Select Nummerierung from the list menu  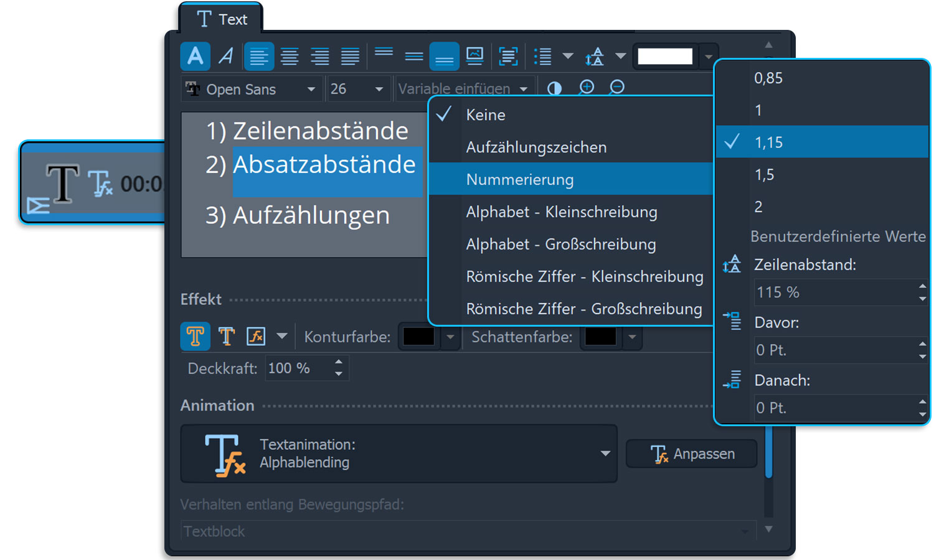point(520,179)
